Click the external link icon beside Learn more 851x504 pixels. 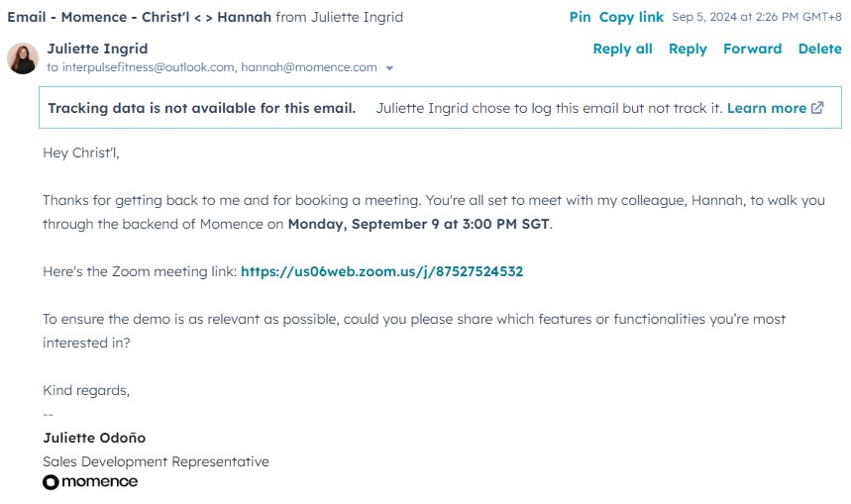point(817,108)
